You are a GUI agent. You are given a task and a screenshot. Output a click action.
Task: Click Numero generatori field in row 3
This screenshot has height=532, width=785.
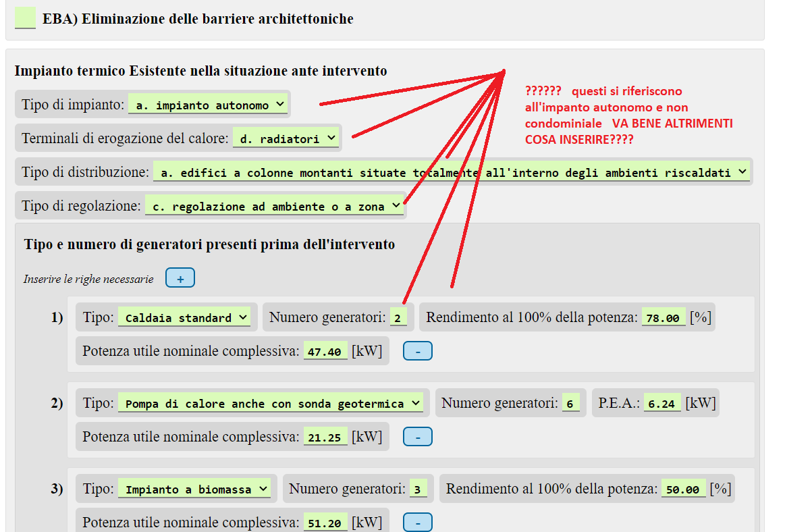tap(418, 489)
